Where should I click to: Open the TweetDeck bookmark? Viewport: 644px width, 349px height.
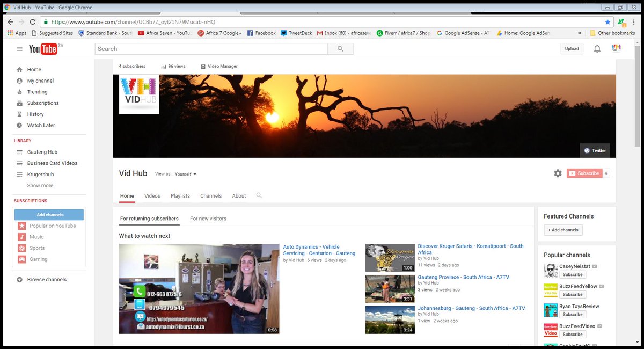[296, 33]
